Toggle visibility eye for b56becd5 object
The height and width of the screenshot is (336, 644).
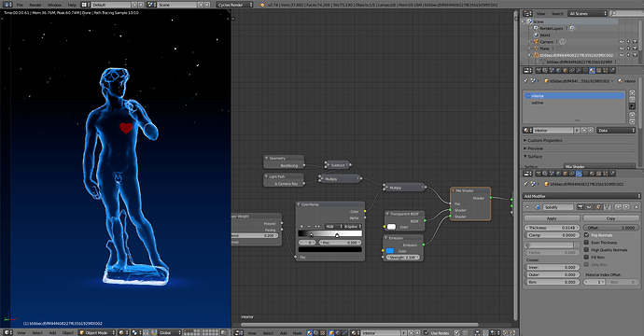[x=622, y=55]
